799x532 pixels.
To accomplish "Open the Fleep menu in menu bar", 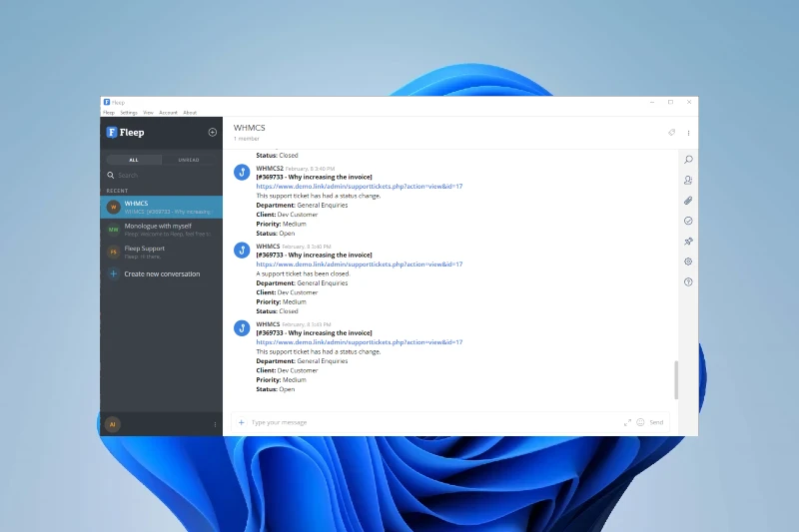I will pyautogui.click(x=109, y=113).
